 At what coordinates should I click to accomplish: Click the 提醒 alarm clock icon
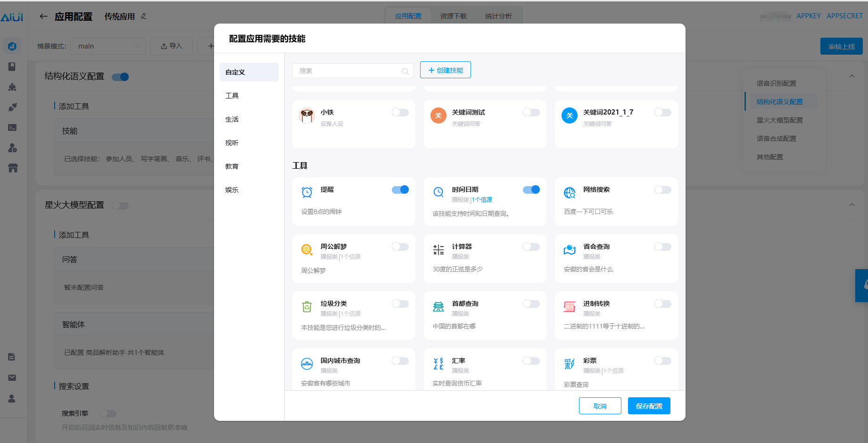pyautogui.click(x=307, y=192)
